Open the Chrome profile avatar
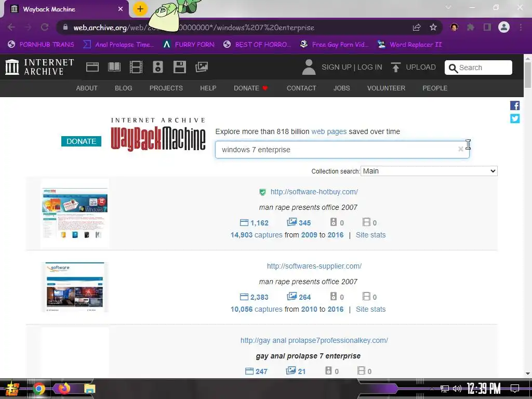The image size is (532, 399). click(x=504, y=27)
